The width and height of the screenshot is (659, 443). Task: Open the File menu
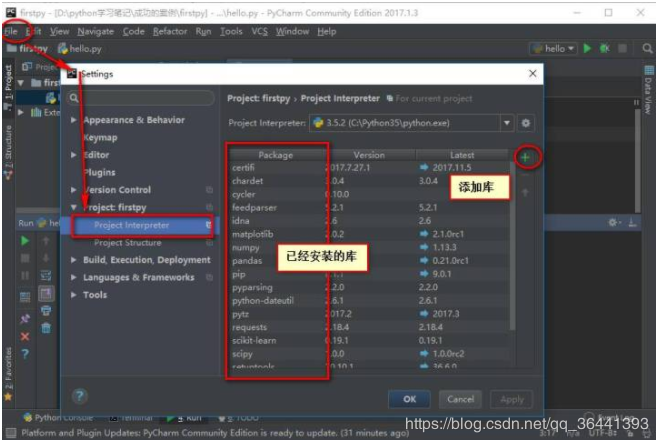point(11,32)
